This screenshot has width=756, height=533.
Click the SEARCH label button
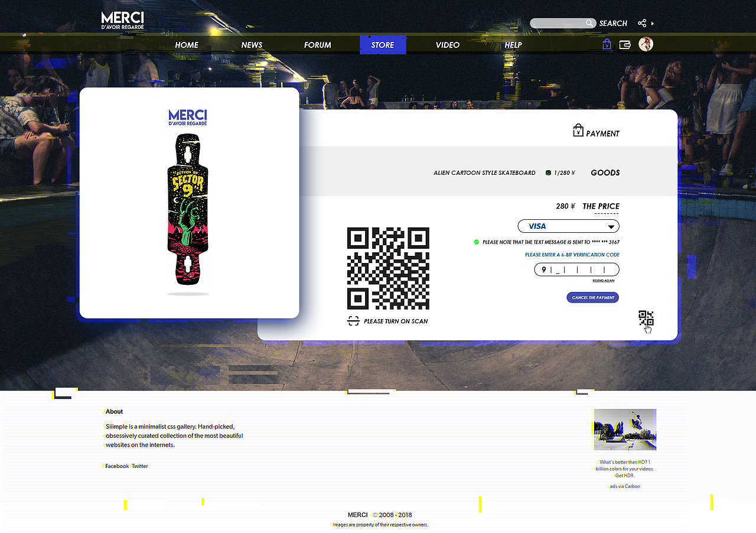click(x=613, y=24)
